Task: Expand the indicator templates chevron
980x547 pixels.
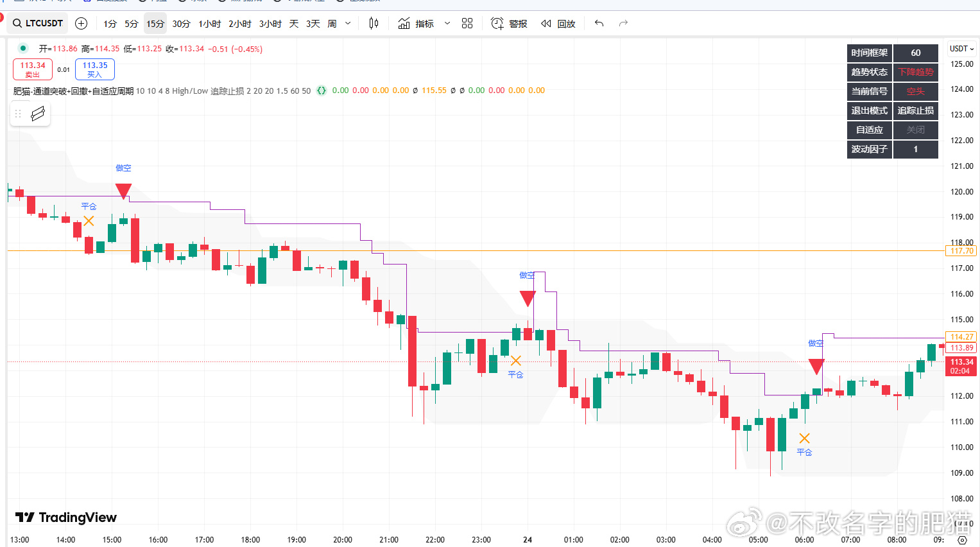Action: point(447,23)
